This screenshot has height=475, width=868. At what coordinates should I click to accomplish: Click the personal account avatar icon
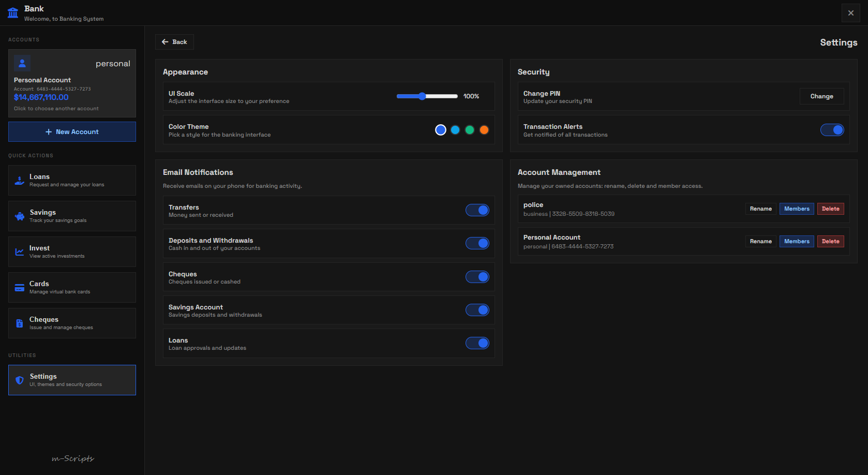coord(22,63)
